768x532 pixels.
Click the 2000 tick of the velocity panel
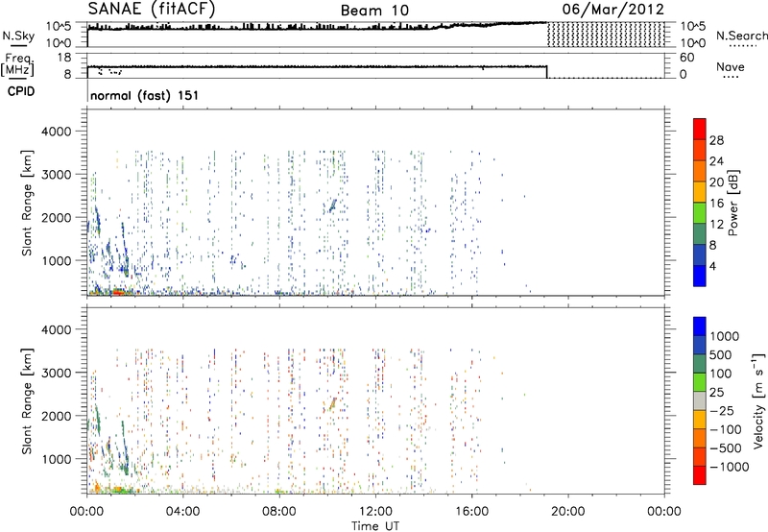(x=56, y=416)
